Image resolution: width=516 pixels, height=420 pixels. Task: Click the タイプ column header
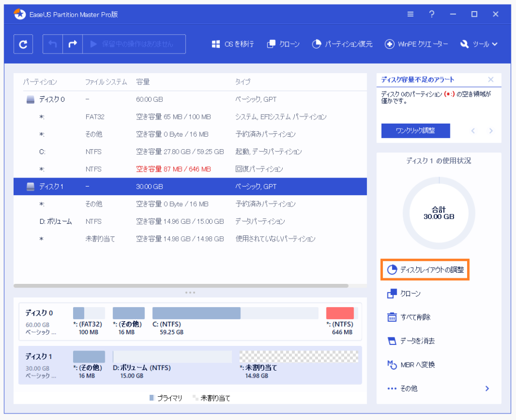(x=242, y=82)
